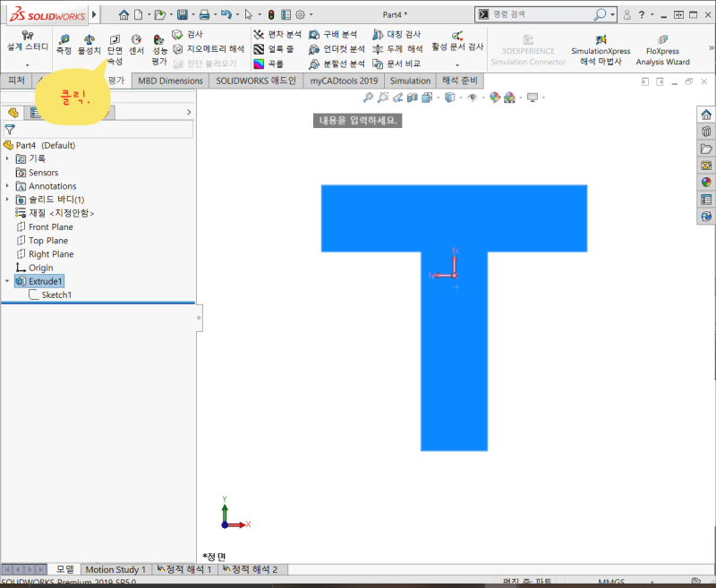Toggle 곡률 (Curvature) color display

(268, 64)
